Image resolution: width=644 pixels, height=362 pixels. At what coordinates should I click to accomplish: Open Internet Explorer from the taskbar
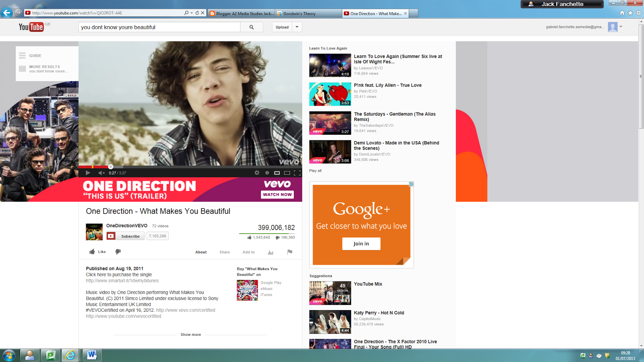pyautogui.click(x=70, y=355)
